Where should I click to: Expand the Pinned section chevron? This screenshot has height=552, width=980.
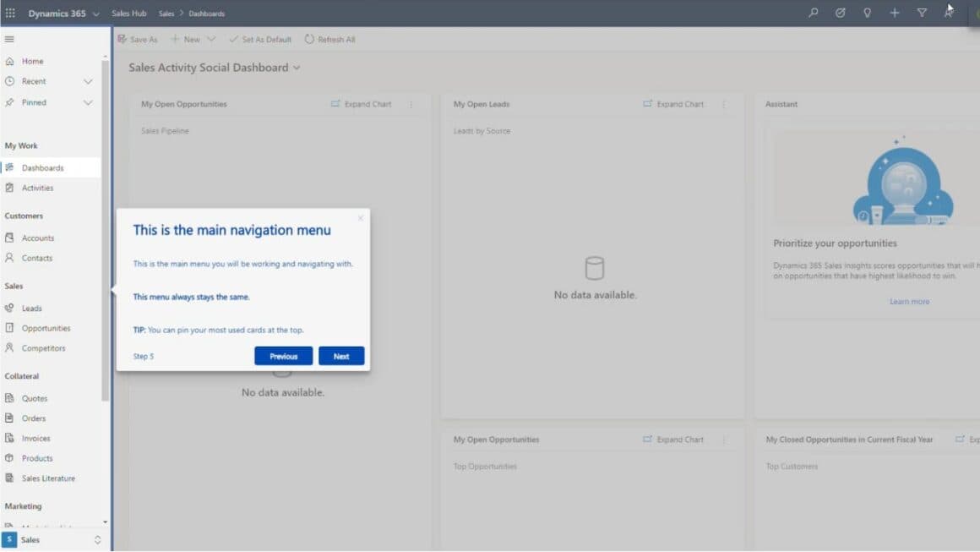[x=88, y=102]
